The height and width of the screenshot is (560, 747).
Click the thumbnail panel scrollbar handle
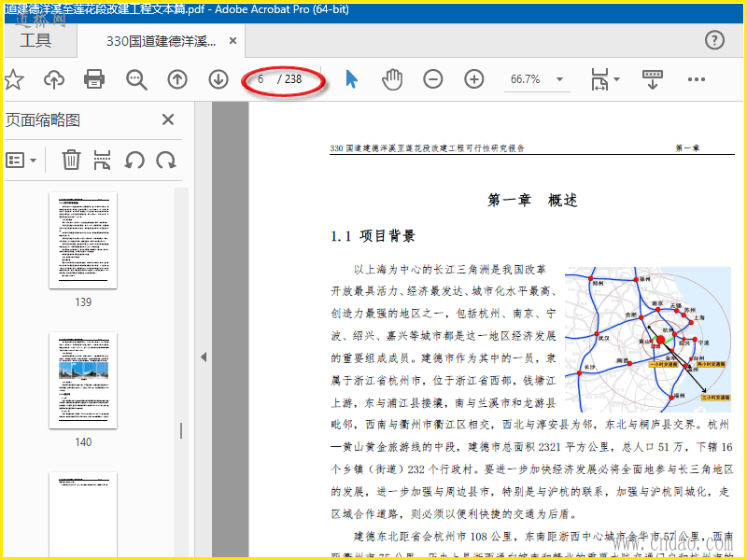click(181, 431)
